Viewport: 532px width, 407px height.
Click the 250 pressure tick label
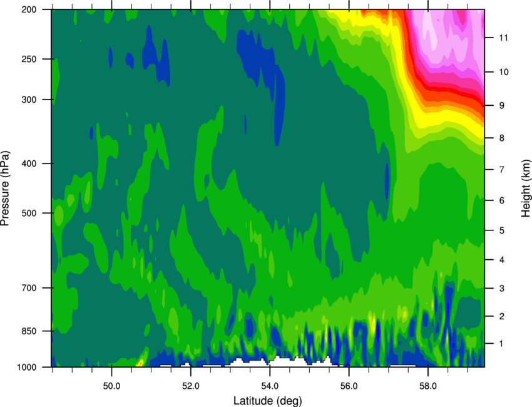click(x=29, y=59)
